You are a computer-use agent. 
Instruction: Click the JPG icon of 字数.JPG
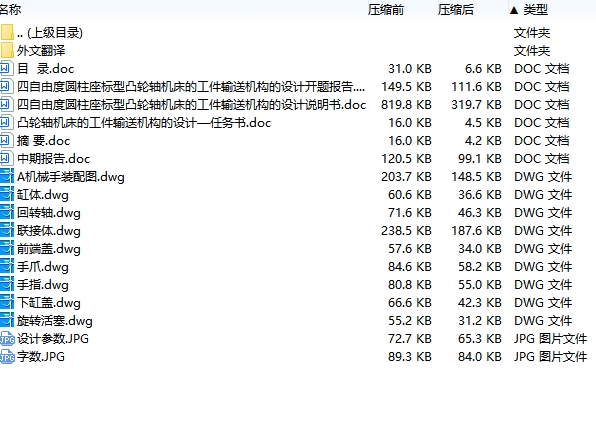coord(7,357)
